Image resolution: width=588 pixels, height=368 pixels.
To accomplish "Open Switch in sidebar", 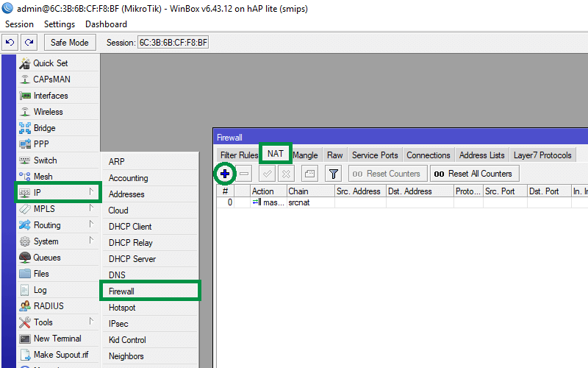I will [x=58, y=160].
